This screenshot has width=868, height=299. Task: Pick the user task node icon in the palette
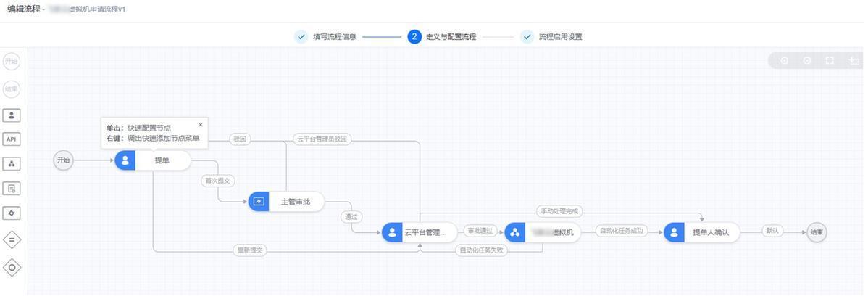tap(12, 115)
